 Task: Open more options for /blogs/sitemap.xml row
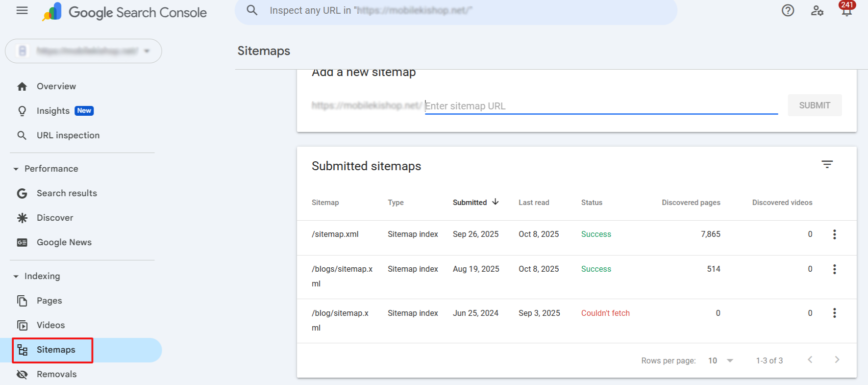coord(835,269)
